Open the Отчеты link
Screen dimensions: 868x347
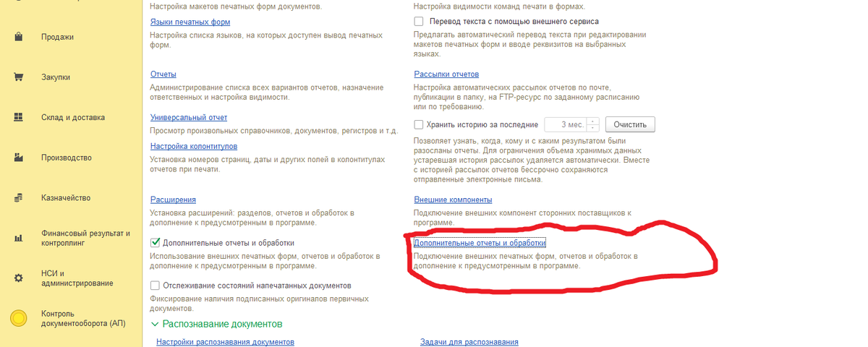[x=163, y=74]
